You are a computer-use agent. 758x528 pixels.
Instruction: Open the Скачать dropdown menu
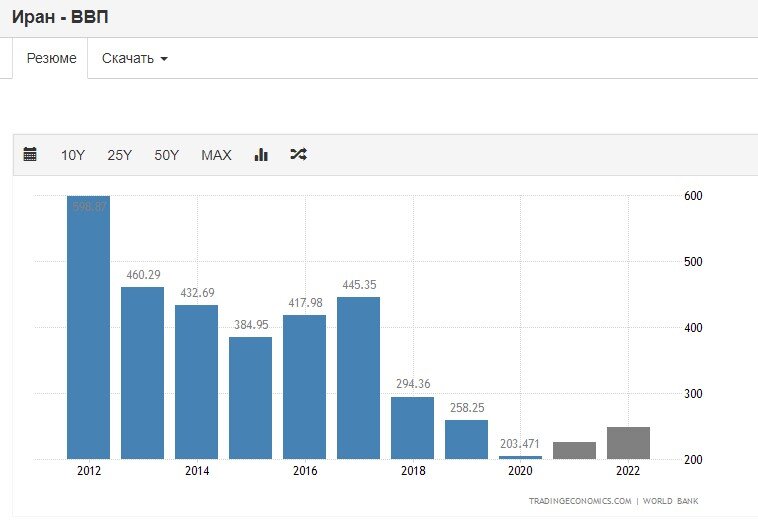134,58
